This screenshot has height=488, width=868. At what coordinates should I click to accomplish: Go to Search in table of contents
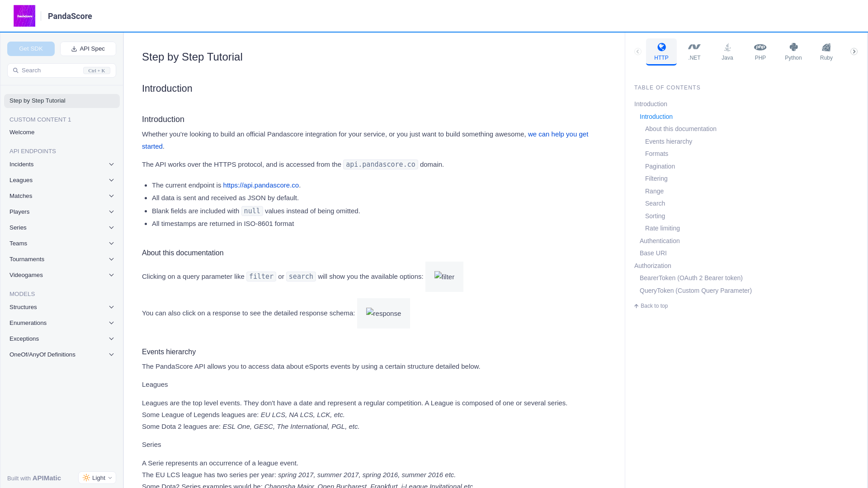pos(655,204)
